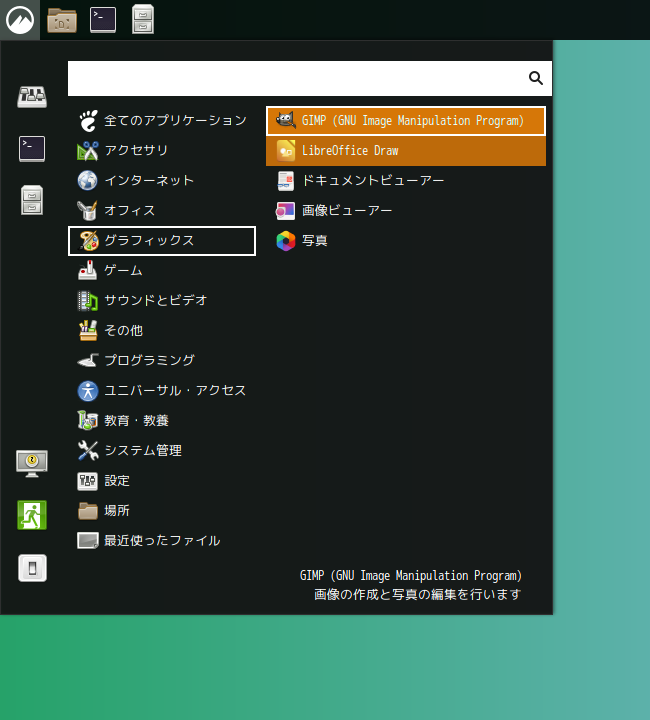This screenshot has height=720, width=650.
Task: Select the システム管理 category
Action: 162,450
